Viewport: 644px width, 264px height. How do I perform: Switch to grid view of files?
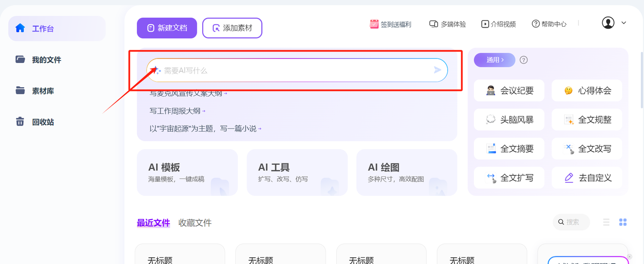coord(623,222)
